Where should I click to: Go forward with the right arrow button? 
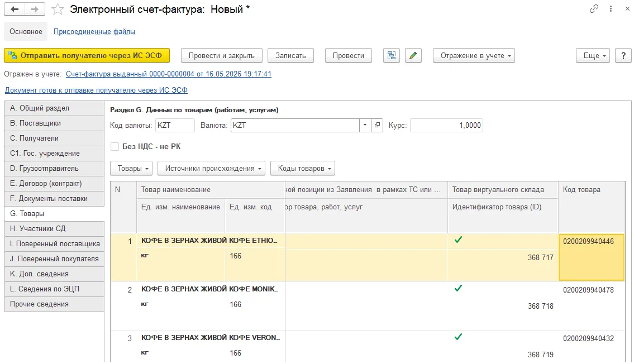pyautogui.click(x=35, y=9)
